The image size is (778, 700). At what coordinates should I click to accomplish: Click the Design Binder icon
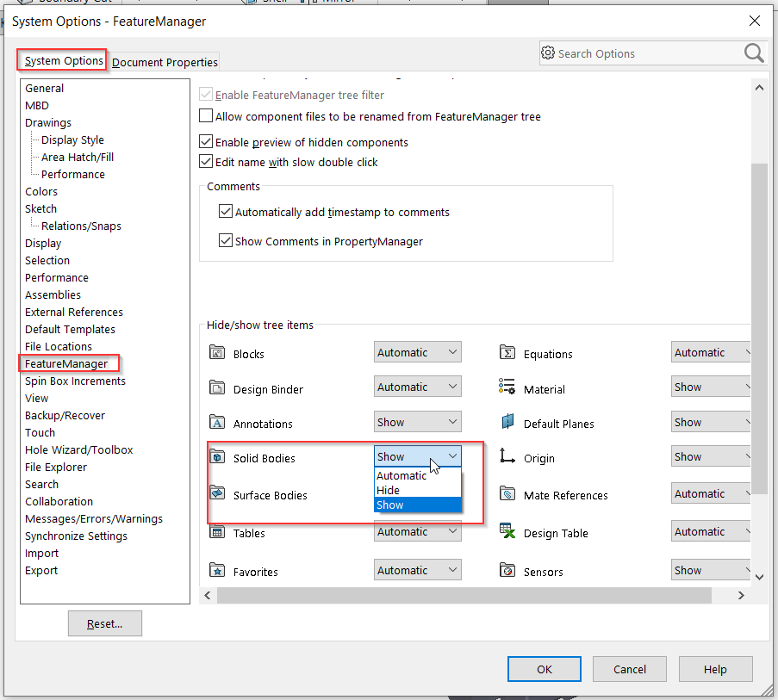click(216, 388)
